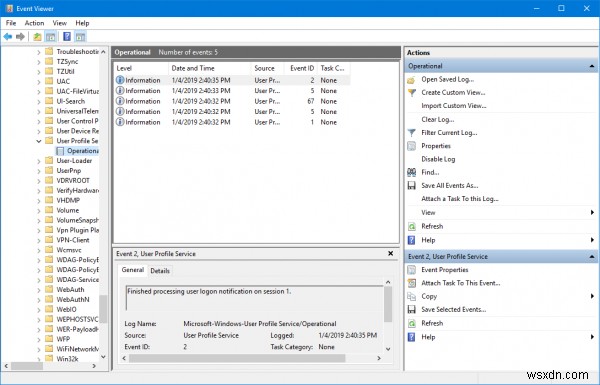This screenshot has height=385, width=600.
Task: Click the Up one level folder icon
Action: point(37,37)
